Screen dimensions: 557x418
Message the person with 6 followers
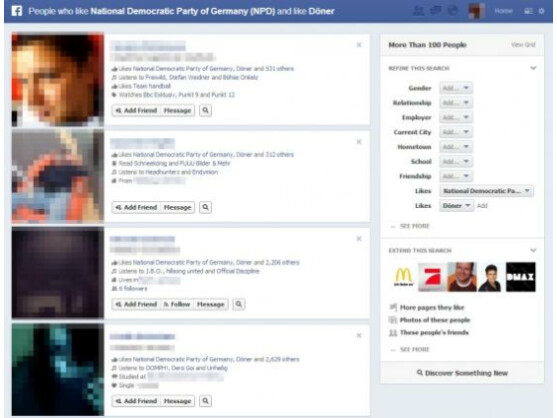tap(211, 304)
